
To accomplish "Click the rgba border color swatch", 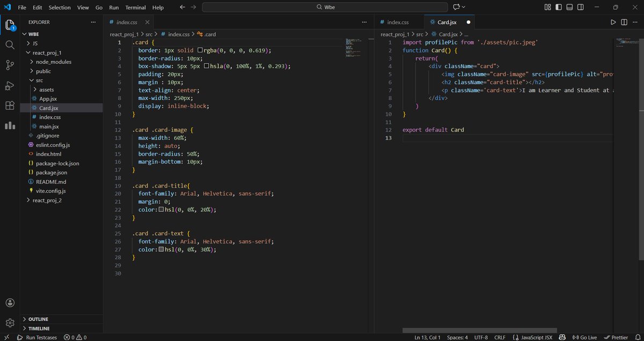I will [x=200, y=50].
